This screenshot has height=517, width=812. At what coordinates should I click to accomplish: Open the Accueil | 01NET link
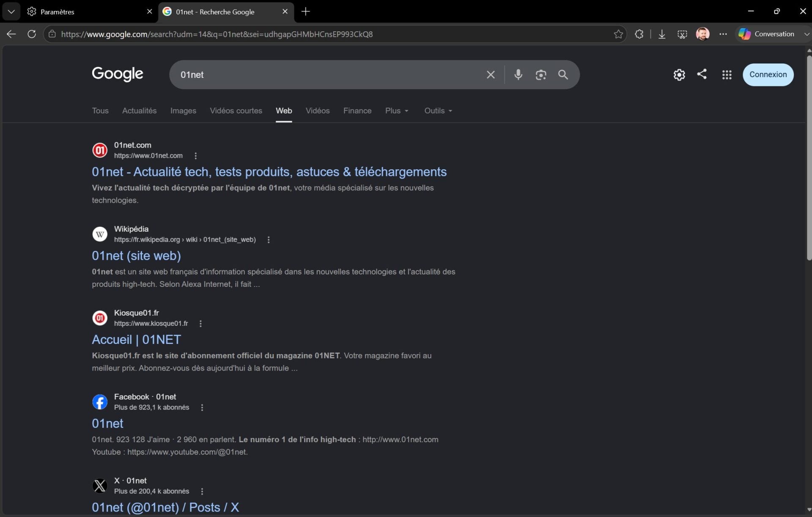click(136, 339)
